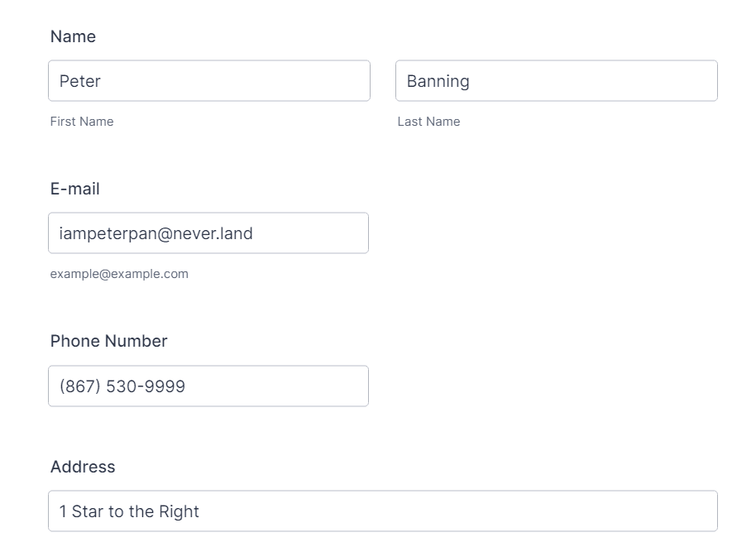Screen dimensions: 756x542
Task: Click the word "Banning" in the surname field
Action: click(x=438, y=81)
